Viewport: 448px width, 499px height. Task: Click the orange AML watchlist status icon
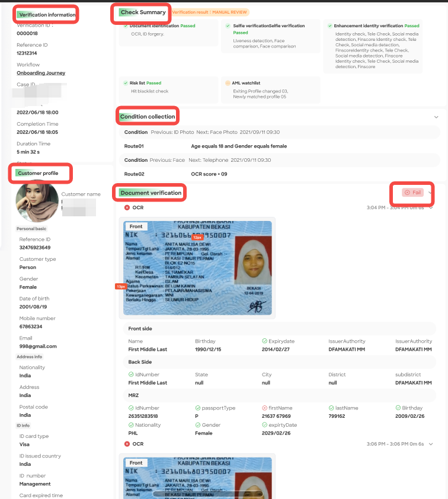(x=228, y=83)
